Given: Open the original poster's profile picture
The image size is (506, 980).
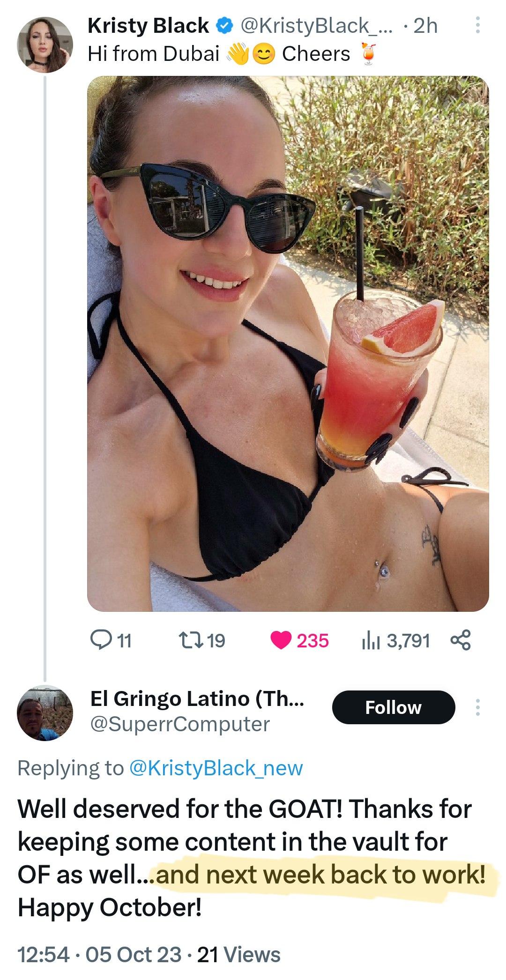Looking at the screenshot, I should (45, 45).
